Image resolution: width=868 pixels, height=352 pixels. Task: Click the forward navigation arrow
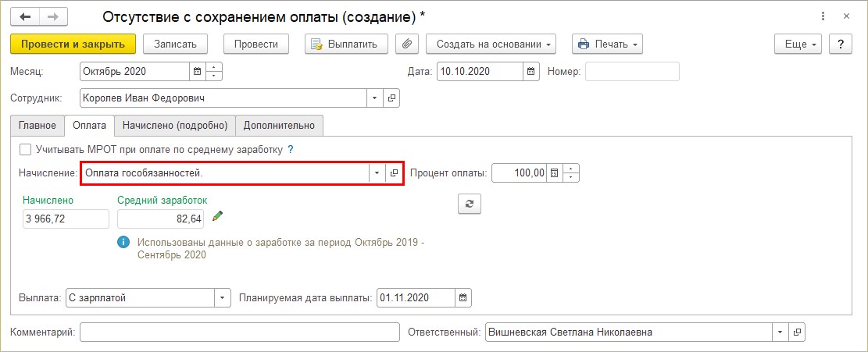click(x=52, y=16)
